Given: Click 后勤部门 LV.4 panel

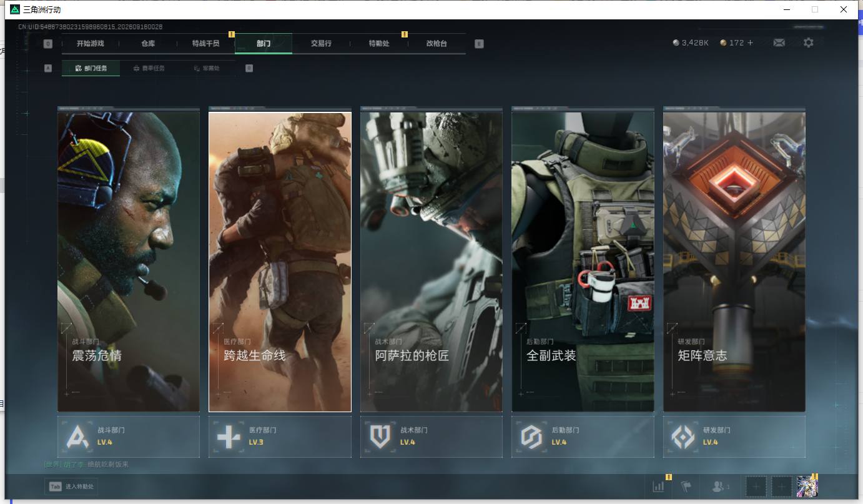Looking at the screenshot, I should click(x=583, y=437).
